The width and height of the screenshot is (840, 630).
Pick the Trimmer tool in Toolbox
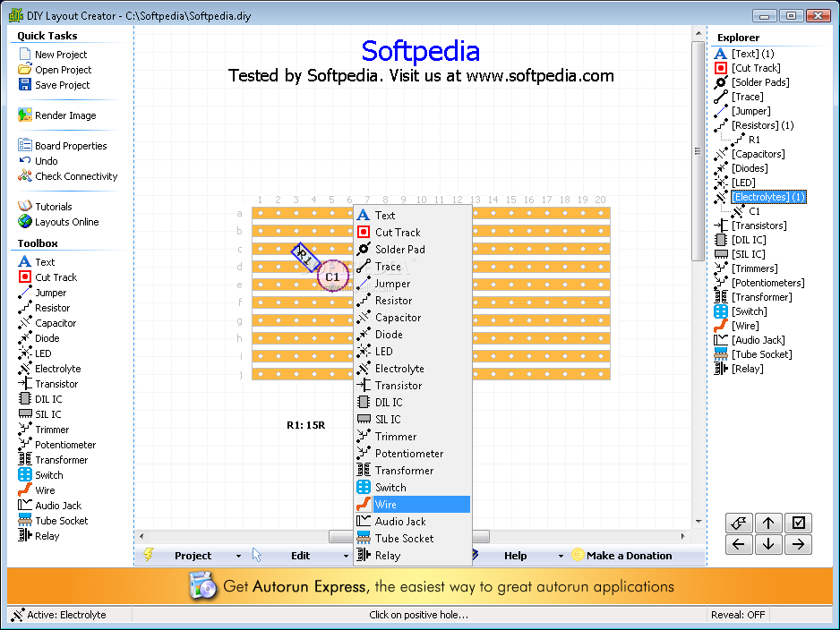tap(43, 430)
